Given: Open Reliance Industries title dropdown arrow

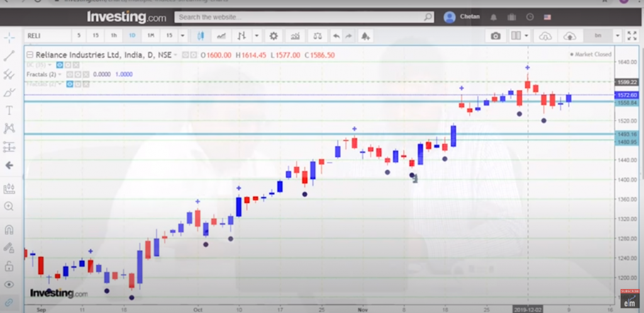Looking at the screenshot, I should [x=176, y=55].
